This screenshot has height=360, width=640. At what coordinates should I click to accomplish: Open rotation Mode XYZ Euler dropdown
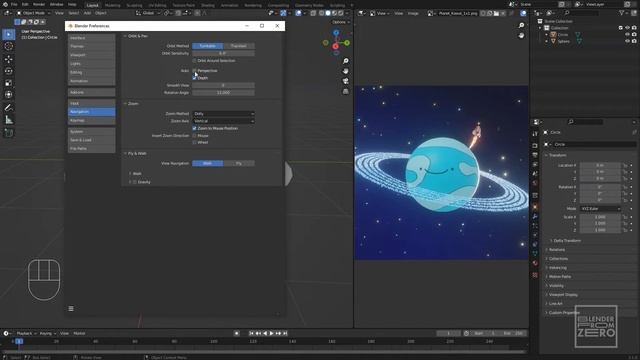600,209
